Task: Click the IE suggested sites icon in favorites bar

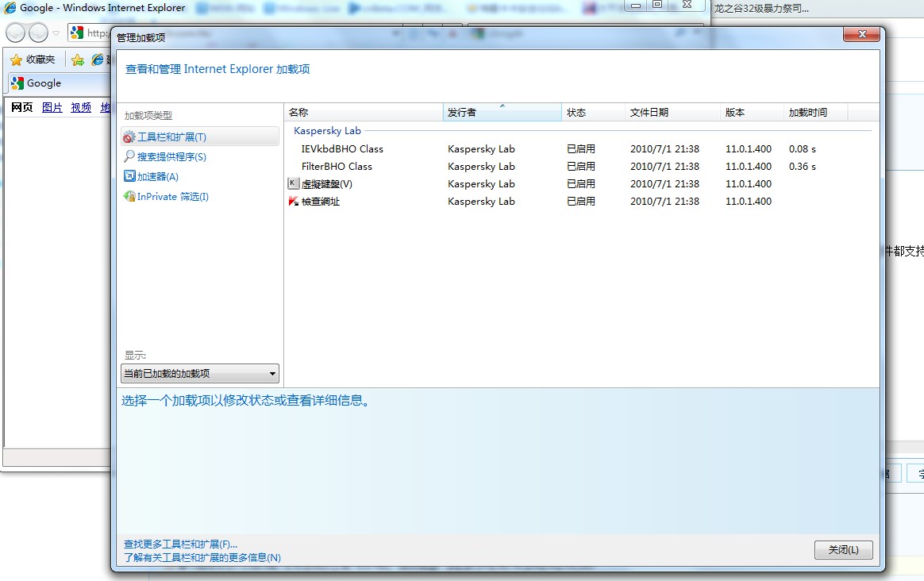Action: (97, 60)
